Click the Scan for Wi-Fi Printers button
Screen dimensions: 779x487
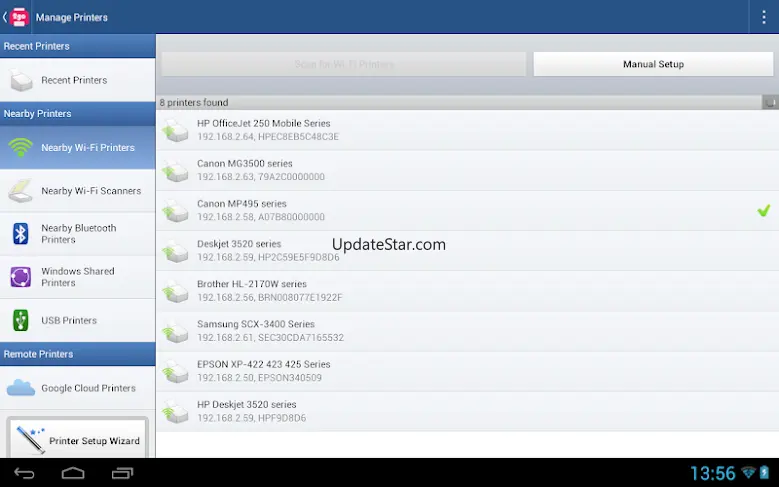344,64
